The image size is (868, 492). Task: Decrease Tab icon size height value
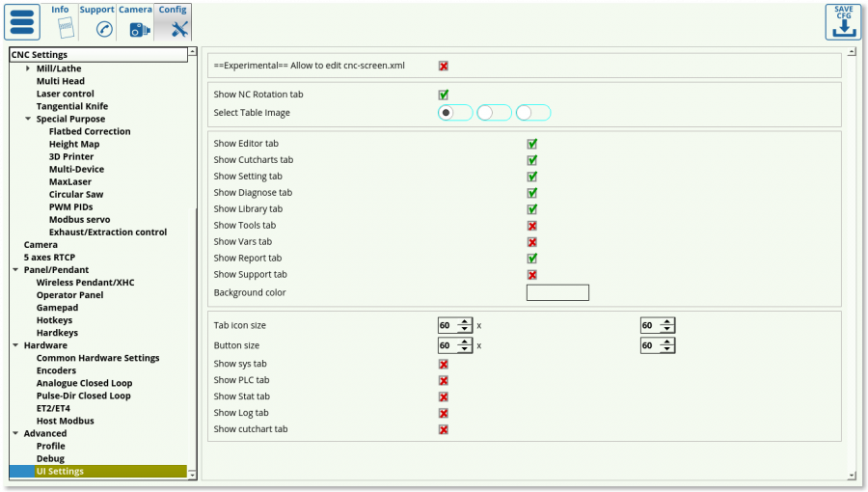click(667, 329)
